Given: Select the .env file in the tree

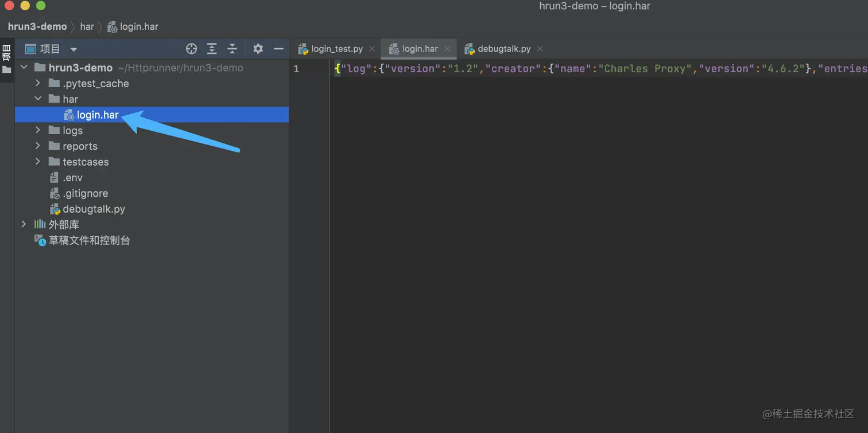Looking at the screenshot, I should pos(152,178).
